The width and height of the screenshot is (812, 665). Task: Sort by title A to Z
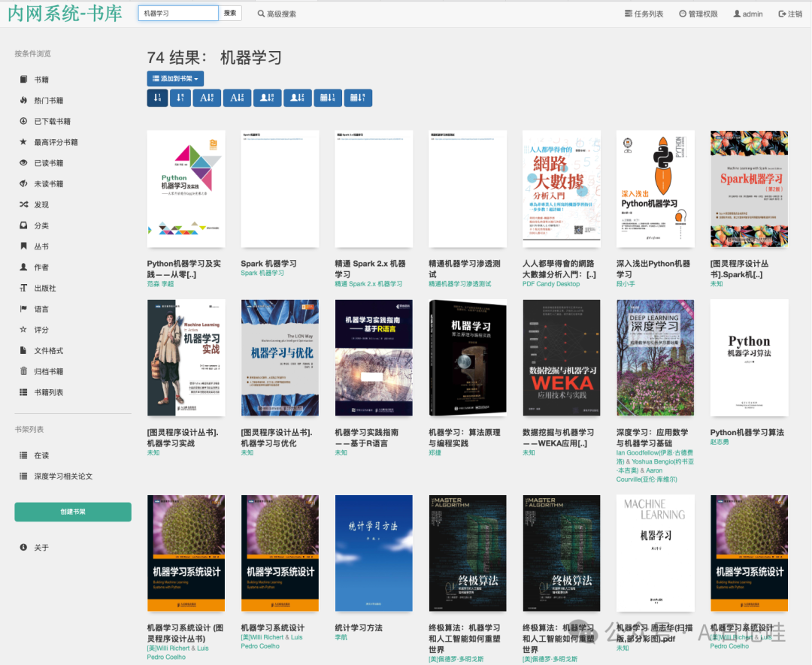point(207,98)
